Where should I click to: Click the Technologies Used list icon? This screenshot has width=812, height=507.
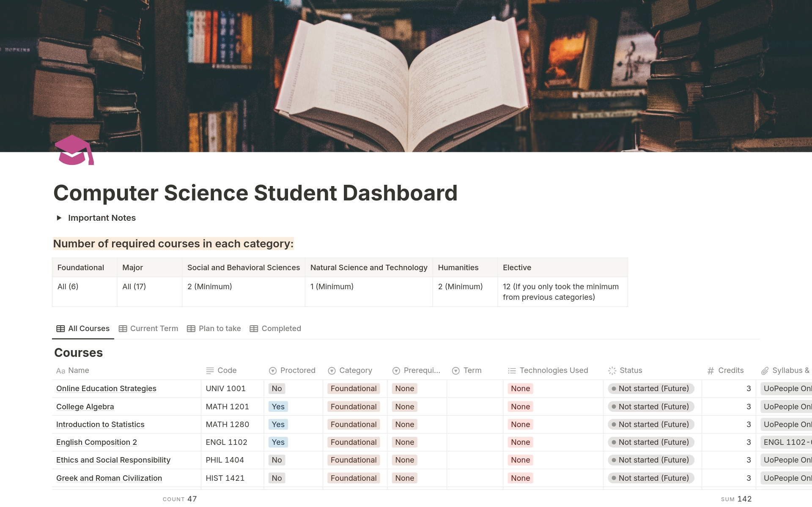point(512,371)
